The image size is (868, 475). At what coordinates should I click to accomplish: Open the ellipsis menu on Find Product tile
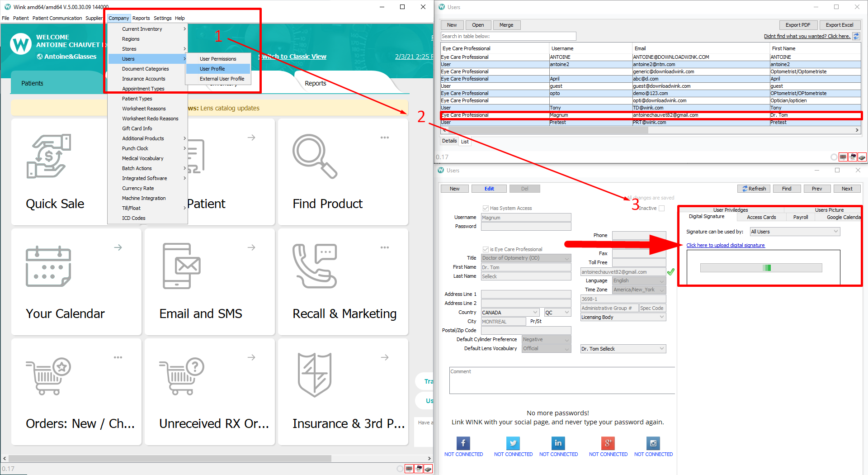pos(385,138)
